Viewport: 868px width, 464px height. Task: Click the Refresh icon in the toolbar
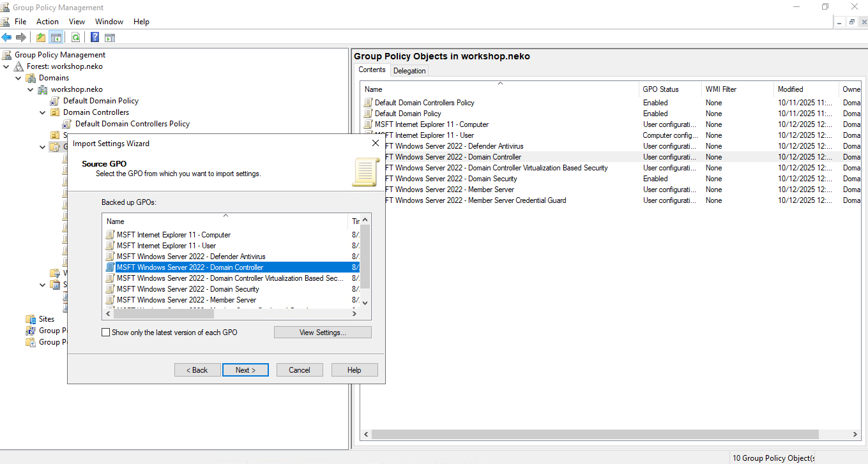tap(75, 37)
